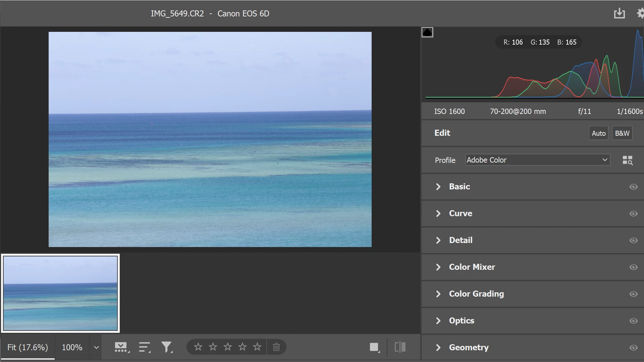The height and width of the screenshot is (362, 644).
Task: Click the single view mode icon
Action: pyautogui.click(x=374, y=347)
